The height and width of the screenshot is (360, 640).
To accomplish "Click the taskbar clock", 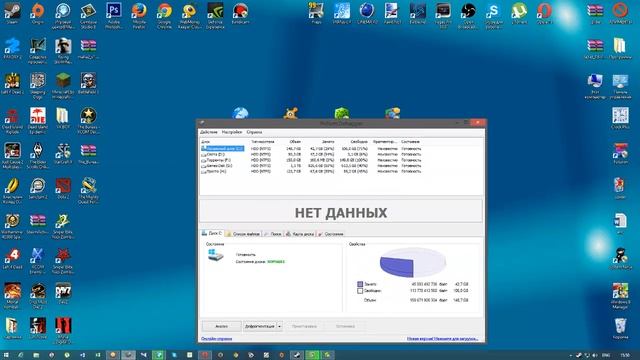I will [624, 356].
